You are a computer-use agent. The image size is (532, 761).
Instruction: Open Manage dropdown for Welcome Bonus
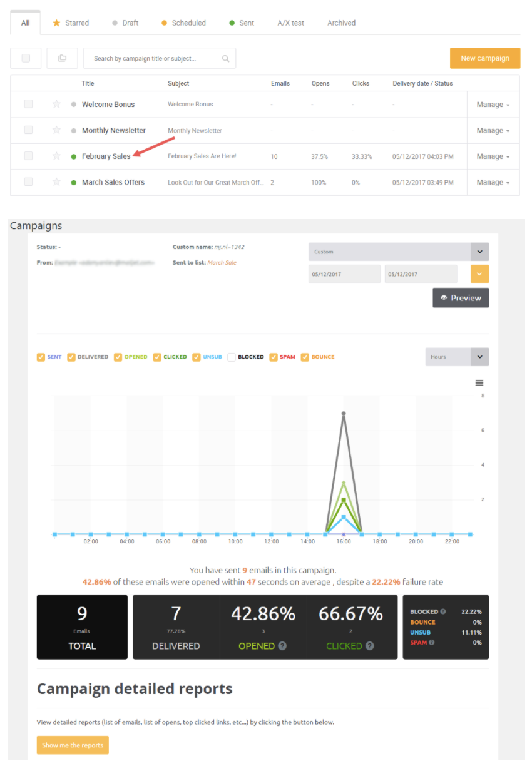493,105
